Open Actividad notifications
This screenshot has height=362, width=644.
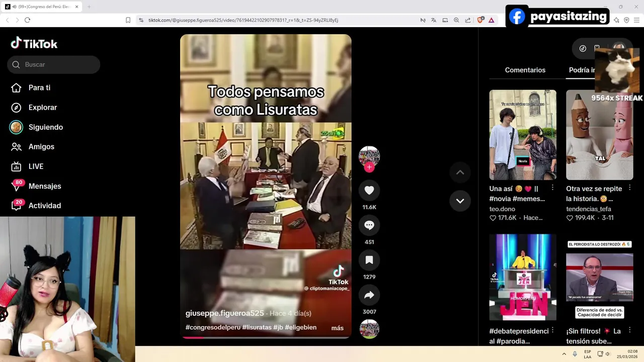(x=44, y=206)
